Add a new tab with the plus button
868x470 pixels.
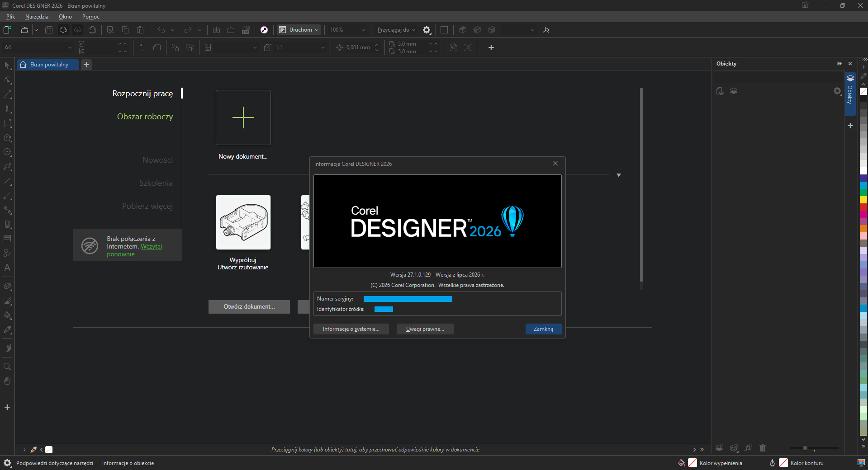pos(86,65)
